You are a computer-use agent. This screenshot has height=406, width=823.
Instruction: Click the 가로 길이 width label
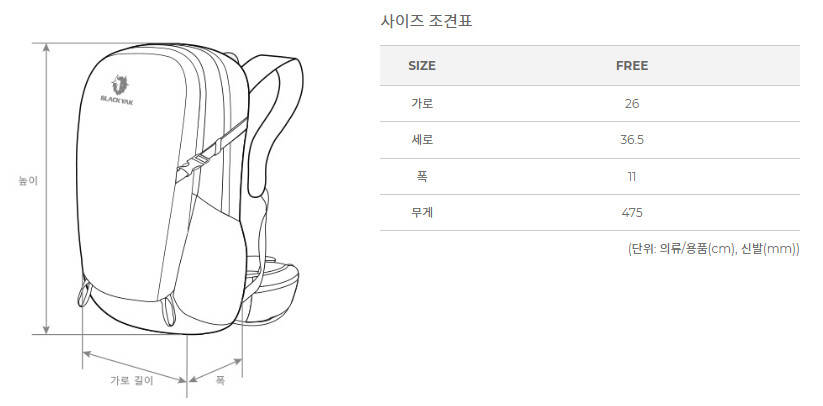[132, 381]
